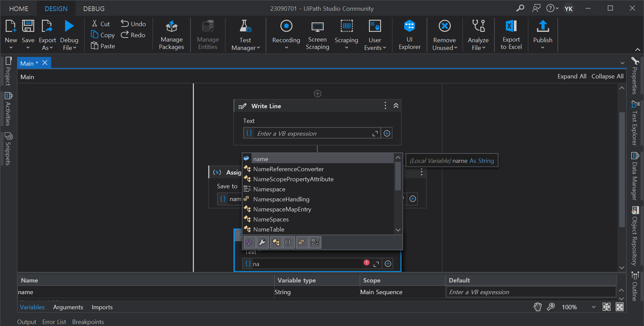
Task: Open the 100% zoom dropdown
Action: [593, 307]
